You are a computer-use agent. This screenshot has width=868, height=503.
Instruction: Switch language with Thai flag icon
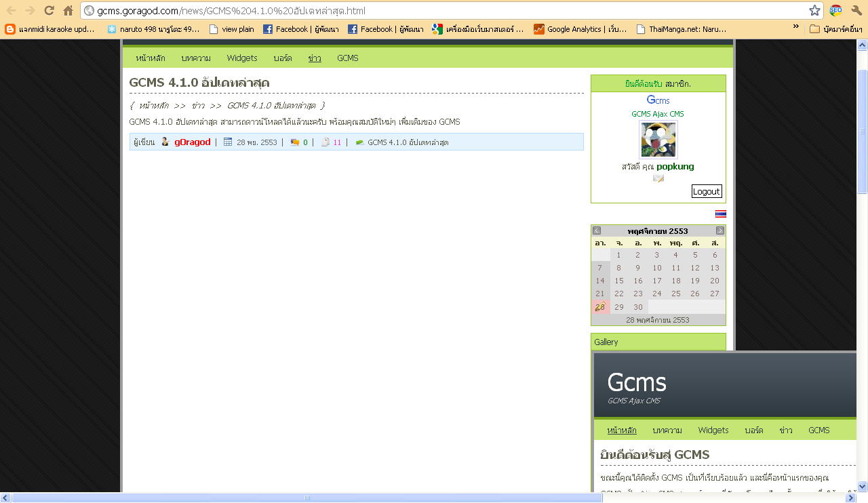point(720,214)
